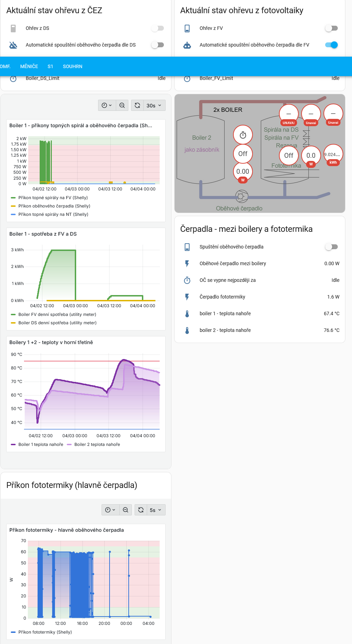352x644 pixels.
Task: Open the 5s refresh interval dropdown
Action: (156, 510)
